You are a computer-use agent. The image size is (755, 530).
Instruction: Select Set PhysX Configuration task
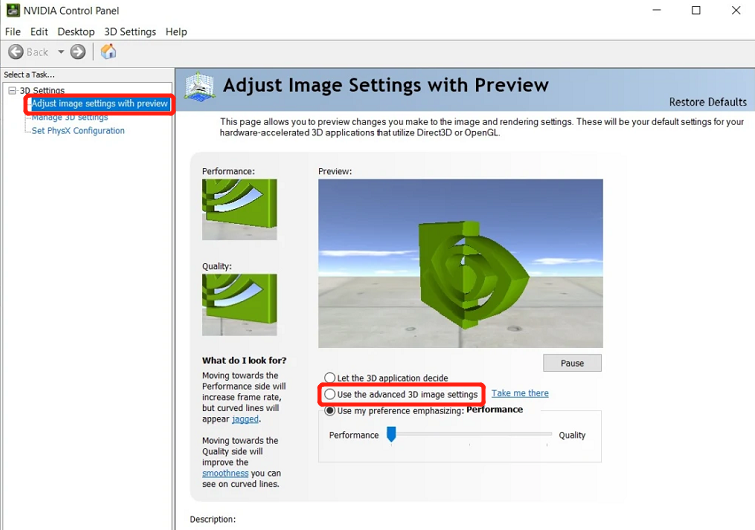(x=78, y=130)
